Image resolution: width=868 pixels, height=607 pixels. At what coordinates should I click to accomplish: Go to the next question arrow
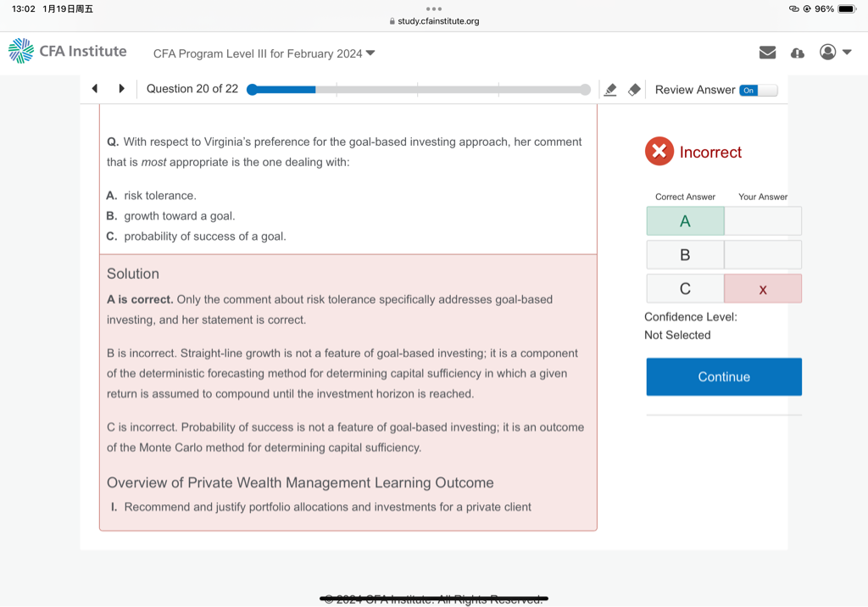(122, 89)
